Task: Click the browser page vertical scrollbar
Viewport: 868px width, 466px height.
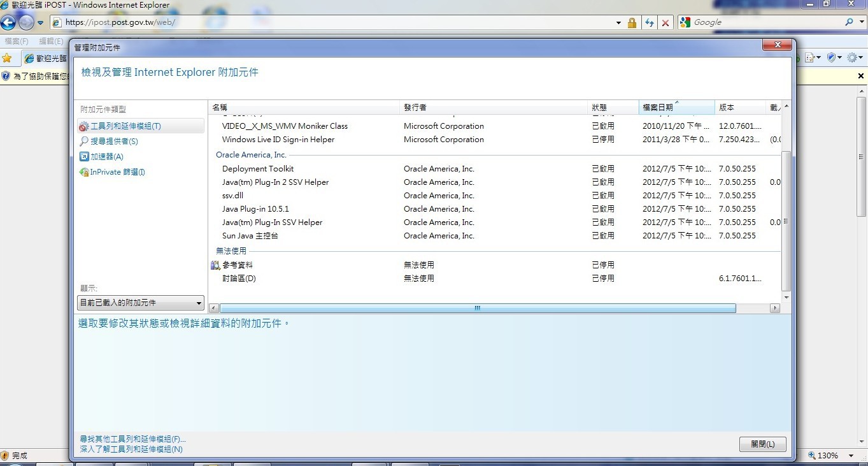Action: coord(862,156)
